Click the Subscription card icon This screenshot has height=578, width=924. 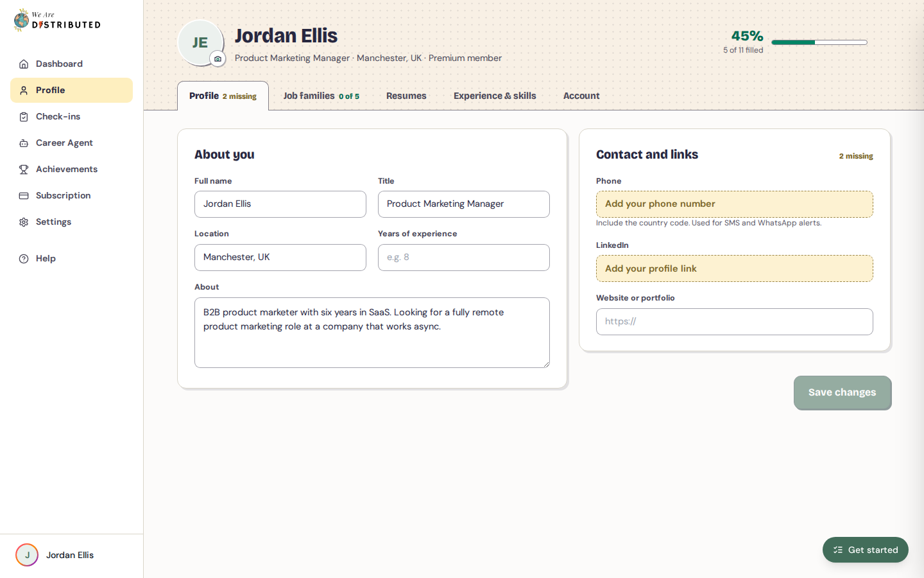24,196
